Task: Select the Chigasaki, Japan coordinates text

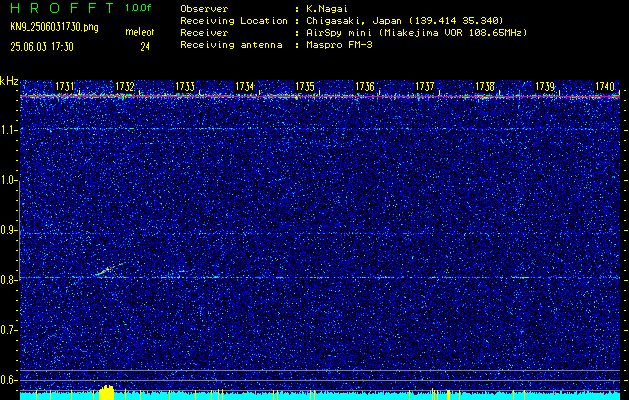Action: coord(404,21)
